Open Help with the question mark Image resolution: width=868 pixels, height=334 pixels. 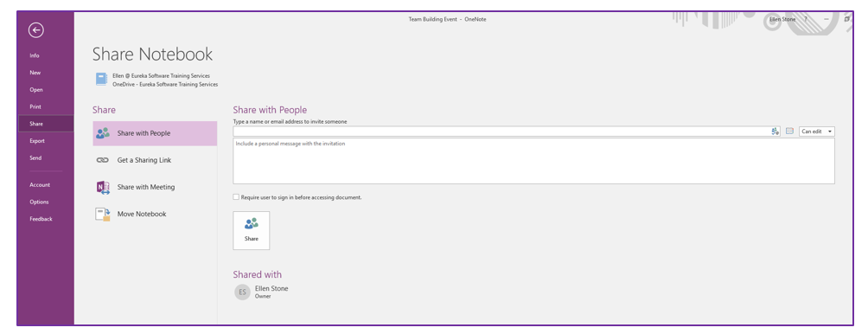click(x=806, y=19)
